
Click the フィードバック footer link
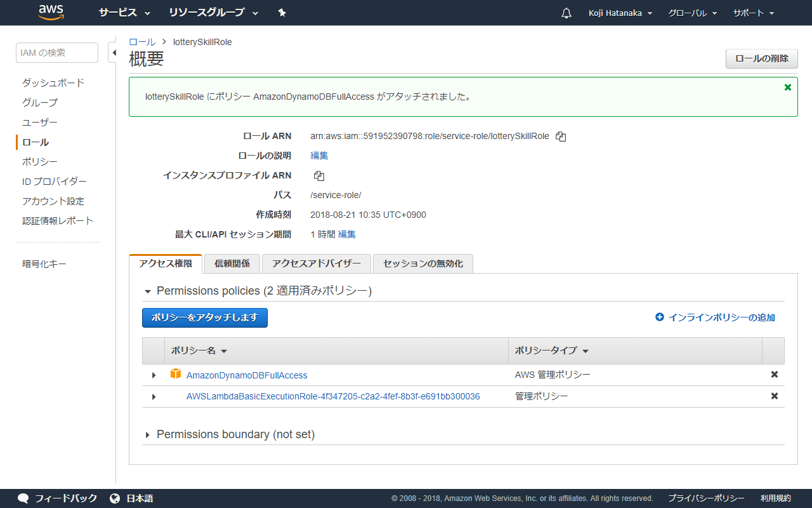[x=66, y=498]
